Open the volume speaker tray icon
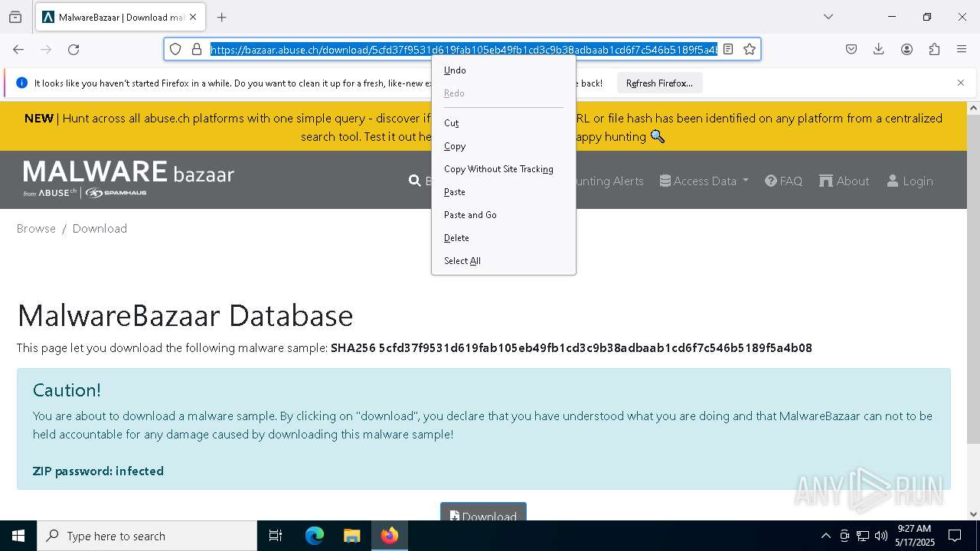The height and width of the screenshot is (551, 980). 880,536
